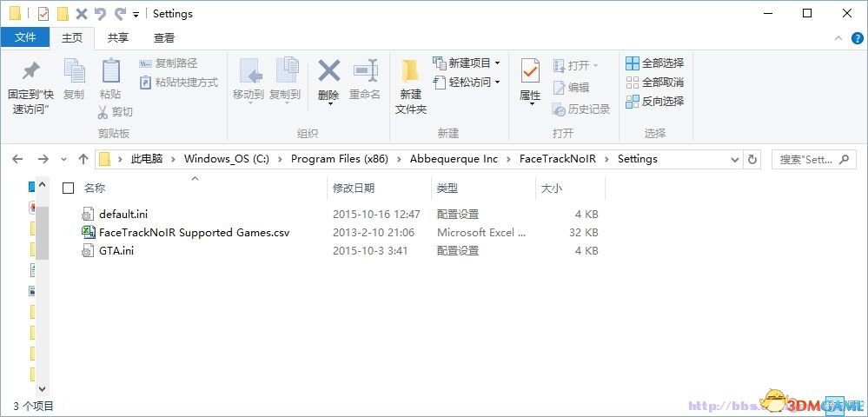
Task: Open the File (文件) tab
Action: [25, 37]
